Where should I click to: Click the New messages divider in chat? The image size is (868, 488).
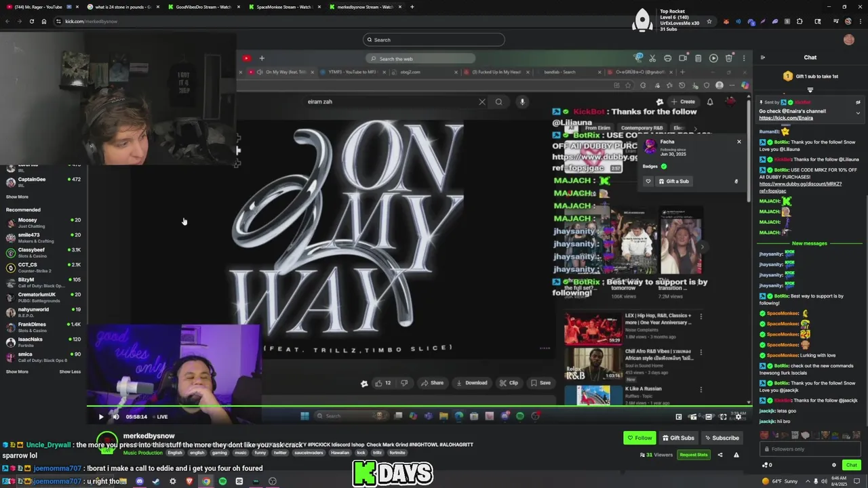tap(810, 243)
